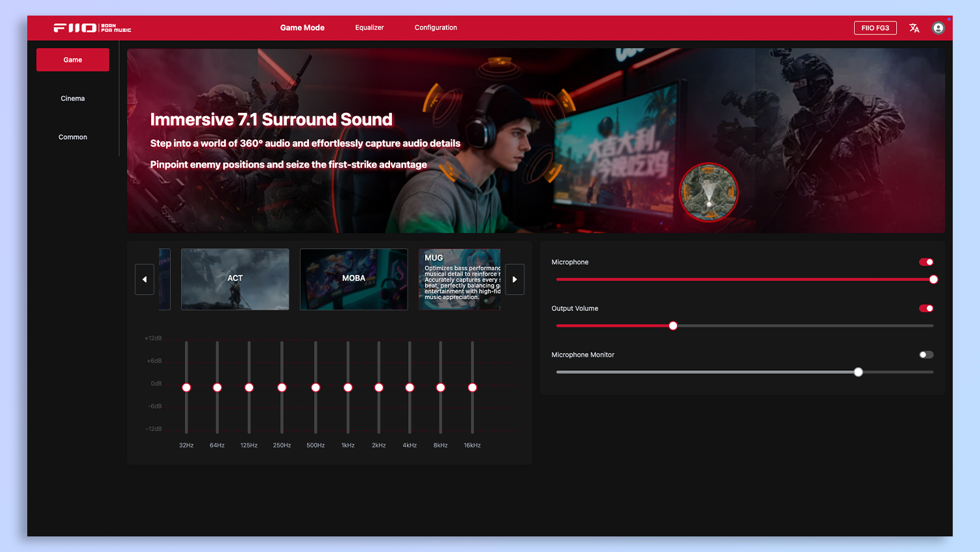Image resolution: width=980 pixels, height=552 pixels.
Task: Click the circular minimap radar in banner
Action: tap(709, 192)
